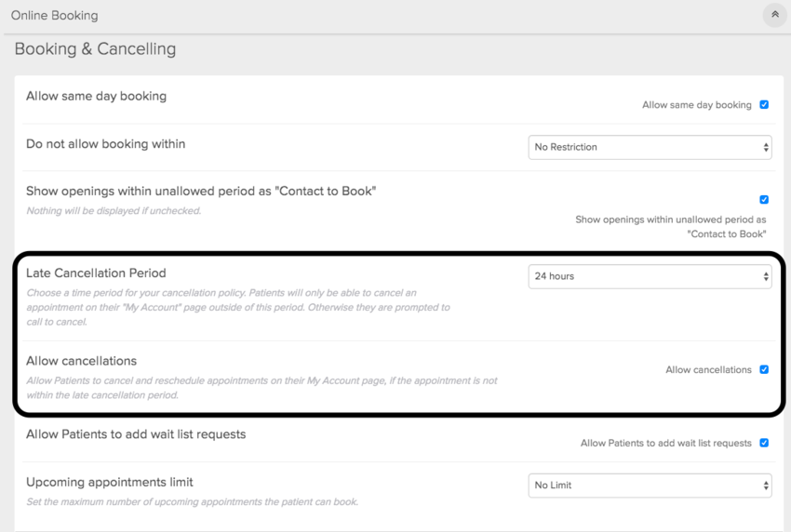Open the No Restriction dropdown
This screenshot has width=791, height=532.
pos(650,147)
